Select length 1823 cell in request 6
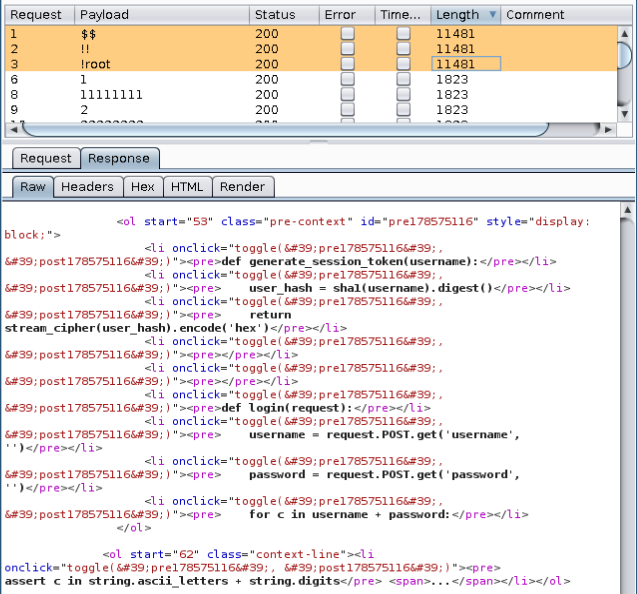Viewport: 637px width, 594px height. click(466, 79)
